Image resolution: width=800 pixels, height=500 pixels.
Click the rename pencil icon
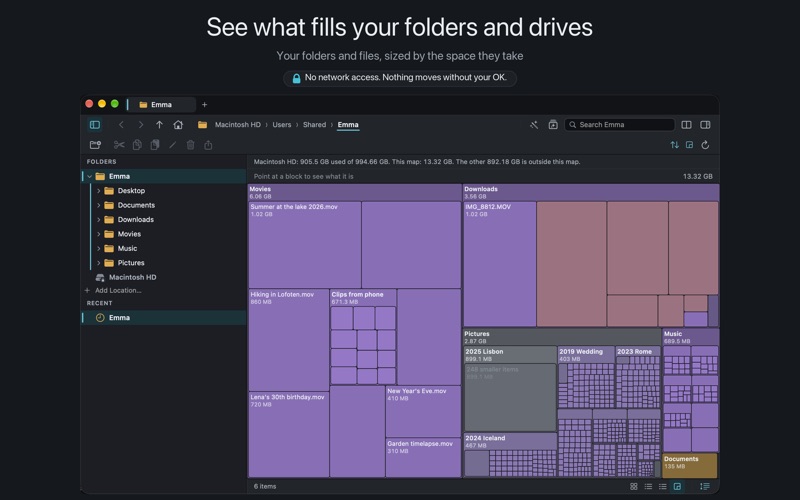point(172,145)
